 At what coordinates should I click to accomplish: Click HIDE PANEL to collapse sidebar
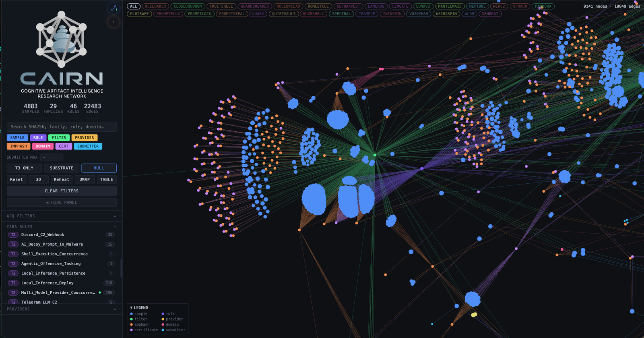pyautogui.click(x=62, y=202)
